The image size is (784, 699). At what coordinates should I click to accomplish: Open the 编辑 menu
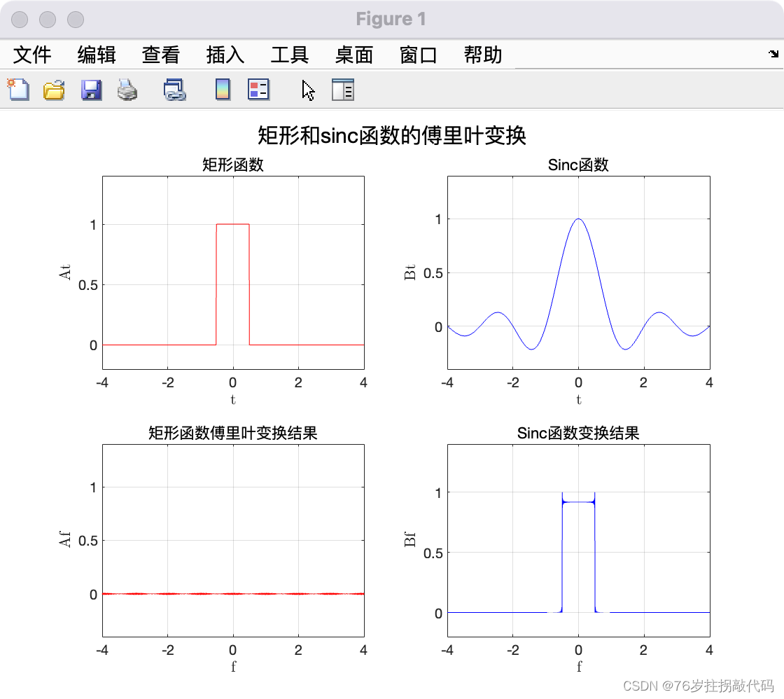coord(96,55)
